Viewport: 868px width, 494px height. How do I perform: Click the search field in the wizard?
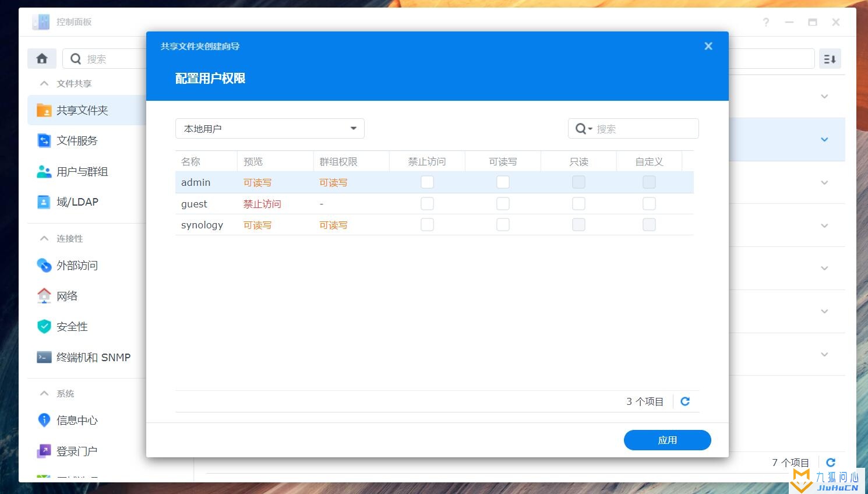[x=633, y=129]
